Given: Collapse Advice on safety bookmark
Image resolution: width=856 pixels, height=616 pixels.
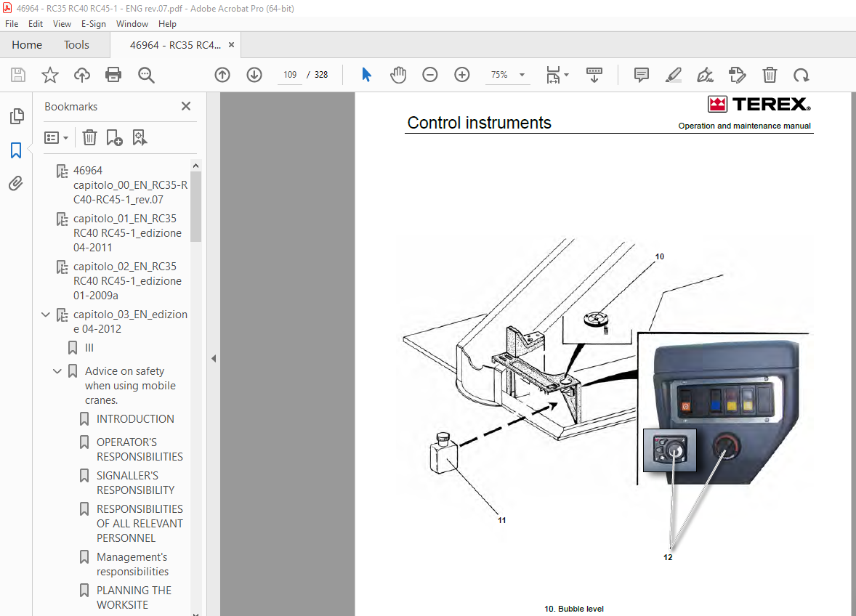Looking at the screenshot, I should pyautogui.click(x=57, y=371).
